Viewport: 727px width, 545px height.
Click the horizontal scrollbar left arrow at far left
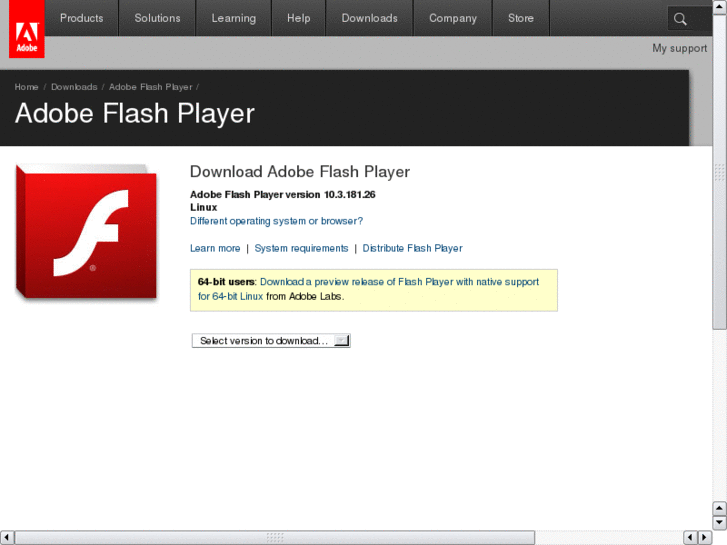(x=6, y=538)
